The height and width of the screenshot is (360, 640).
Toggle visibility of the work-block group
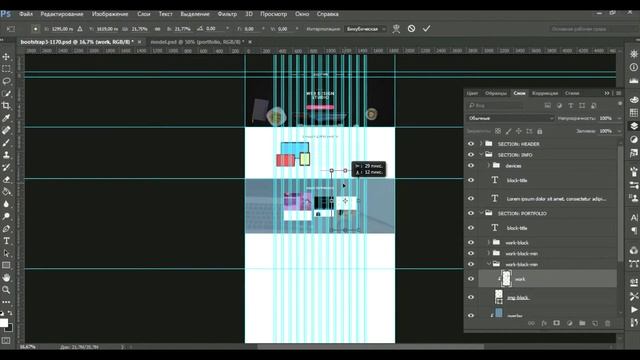coord(471,242)
